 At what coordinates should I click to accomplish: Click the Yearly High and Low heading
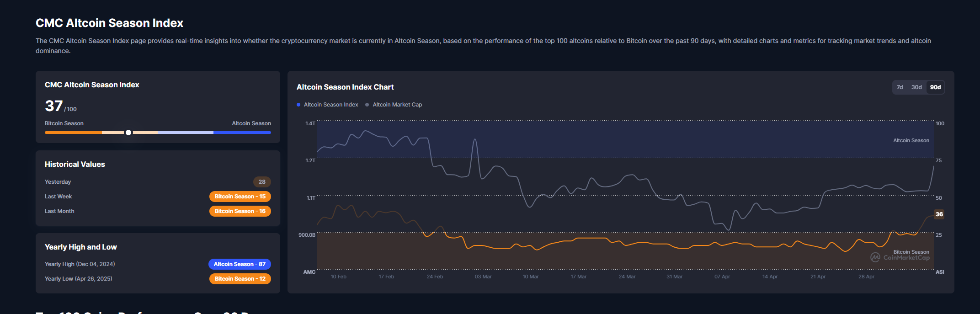point(81,247)
